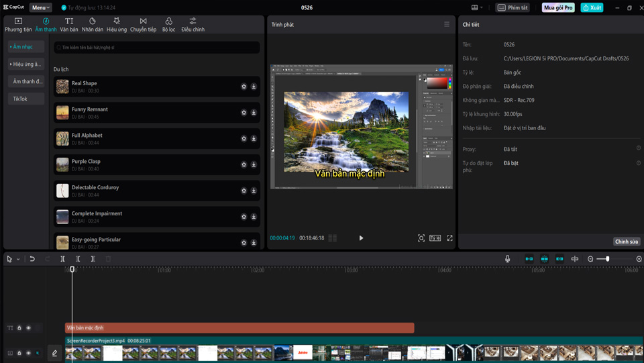This screenshot has height=363, width=644.
Task: Download the Delectable Corduroy track
Action: coord(254,191)
